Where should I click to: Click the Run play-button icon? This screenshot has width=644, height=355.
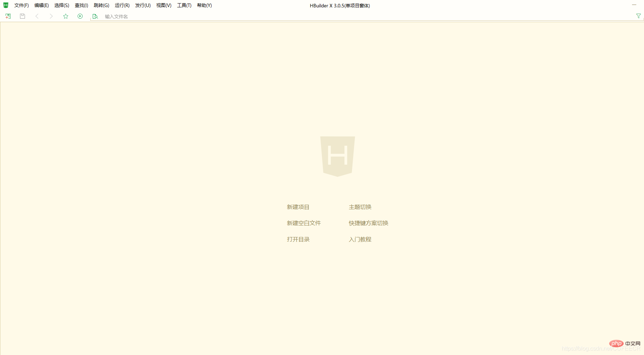[x=80, y=16]
